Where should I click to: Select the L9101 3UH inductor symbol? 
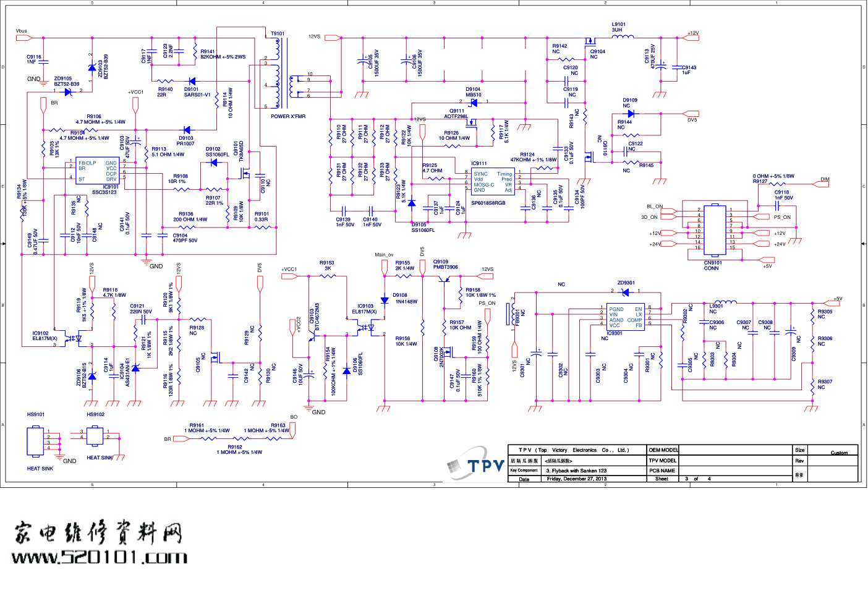coord(622,37)
